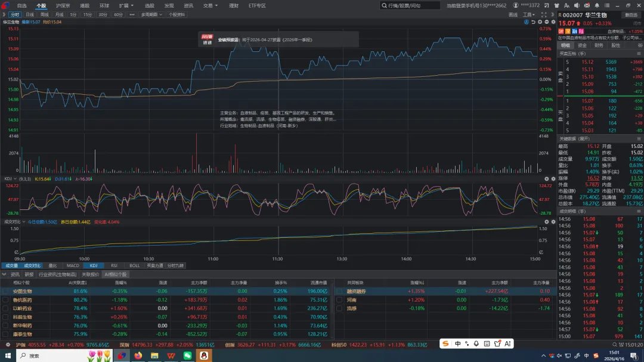The image size is (644, 362).
Task: Tick the checkbox for 融资融券 sector row
Action: pyautogui.click(x=339, y=291)
